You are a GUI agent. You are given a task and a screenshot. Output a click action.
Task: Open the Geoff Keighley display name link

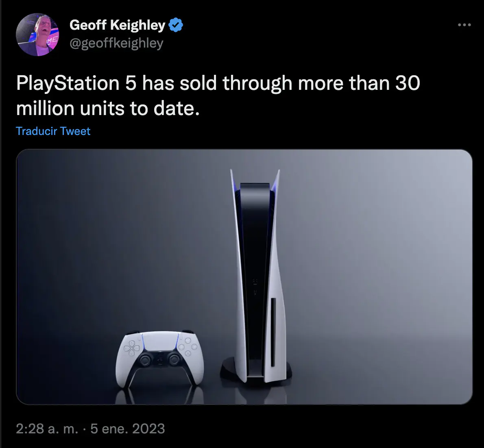coord(117,25)
